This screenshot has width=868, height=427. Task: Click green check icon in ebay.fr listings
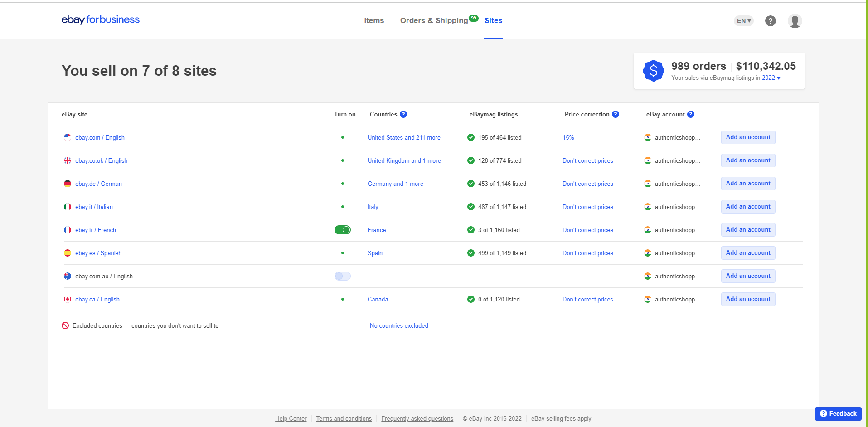(x=471, y=230)
